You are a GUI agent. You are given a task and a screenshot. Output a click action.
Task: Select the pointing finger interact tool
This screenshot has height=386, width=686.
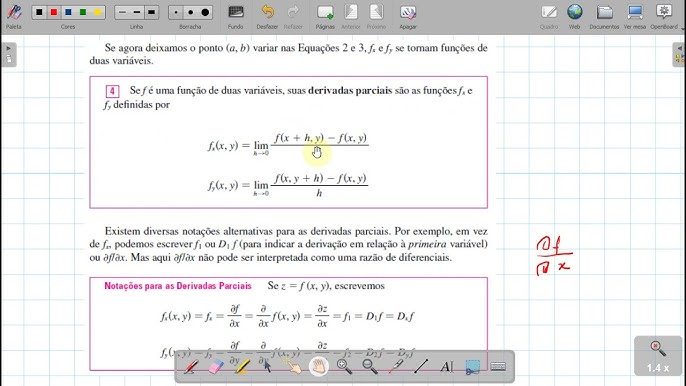click(293, 366)
